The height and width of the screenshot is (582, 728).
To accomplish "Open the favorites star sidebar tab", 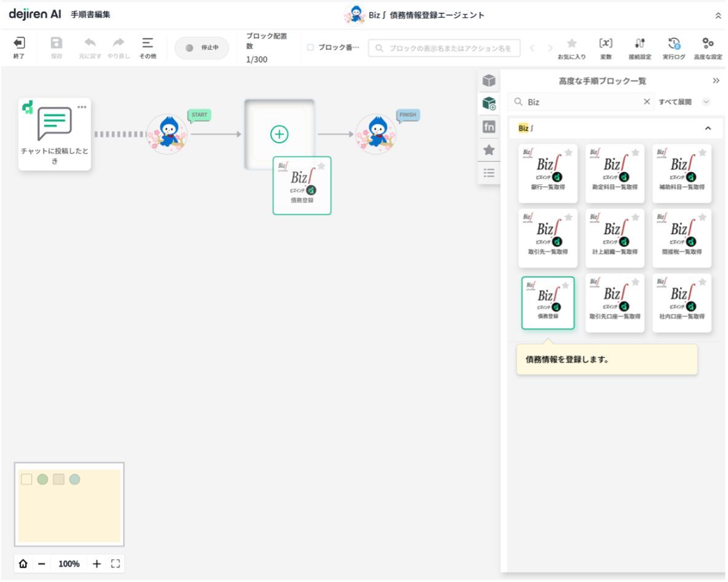I will tap(488, 149).
